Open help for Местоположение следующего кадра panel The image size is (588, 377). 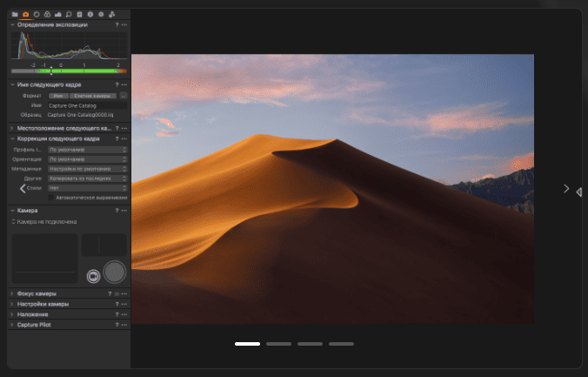(117, 128)
